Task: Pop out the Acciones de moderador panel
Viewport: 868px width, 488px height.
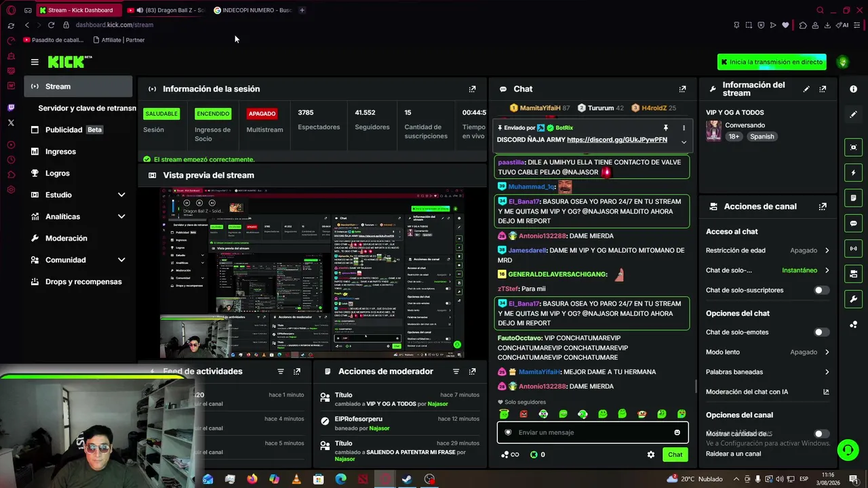Action: (473, 371)
